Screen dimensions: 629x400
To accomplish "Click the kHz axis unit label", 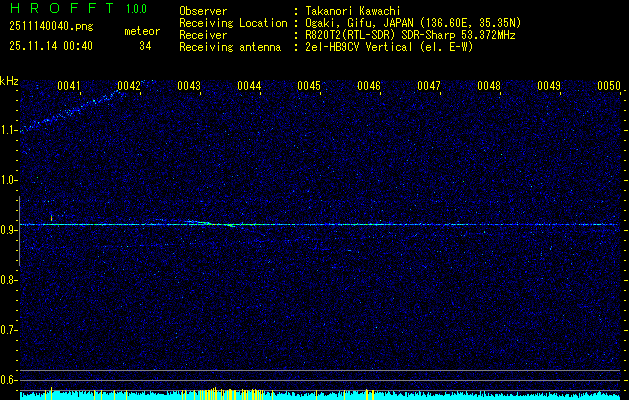I will point(10,81).
